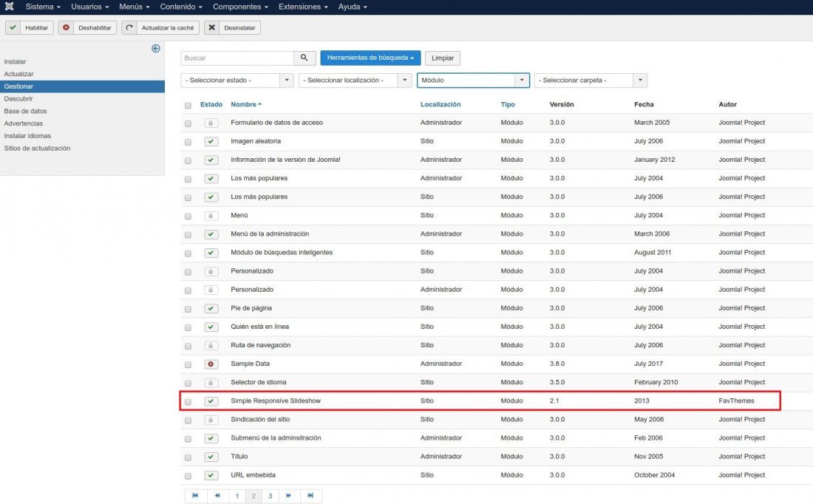The image size is (813, 504).
Task: Open the Ayuda menu
Action: (353, 7)
